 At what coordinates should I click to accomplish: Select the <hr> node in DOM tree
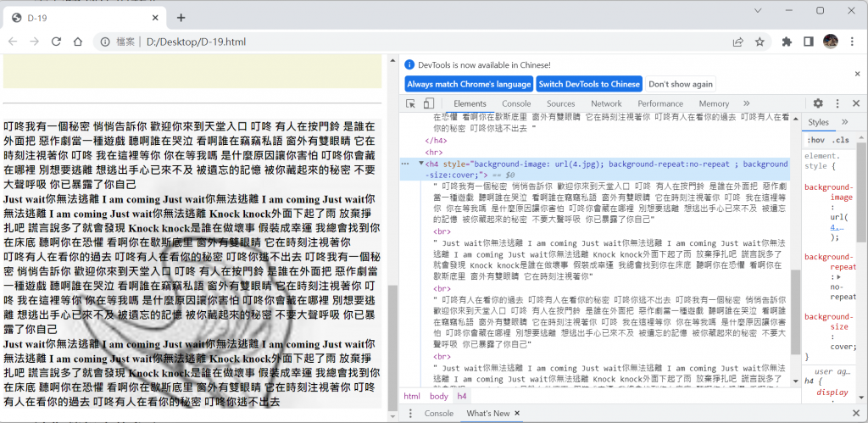[x=432, y=152]
